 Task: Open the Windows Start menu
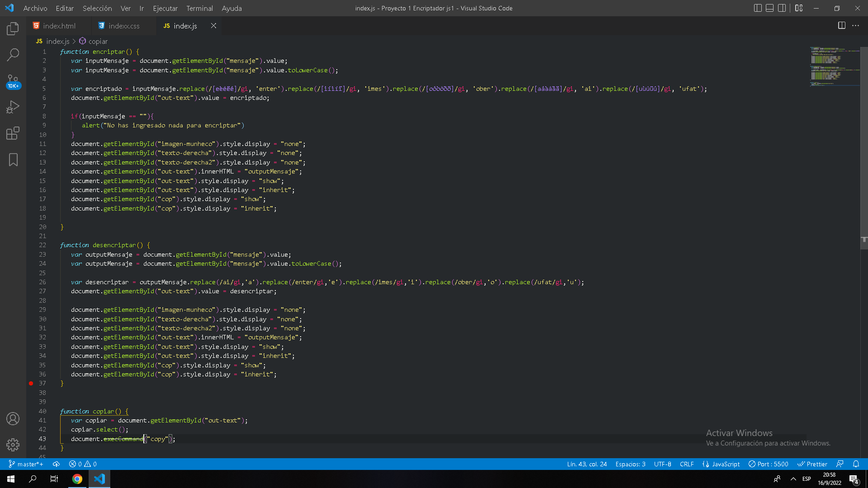click(x=11, y=479)
